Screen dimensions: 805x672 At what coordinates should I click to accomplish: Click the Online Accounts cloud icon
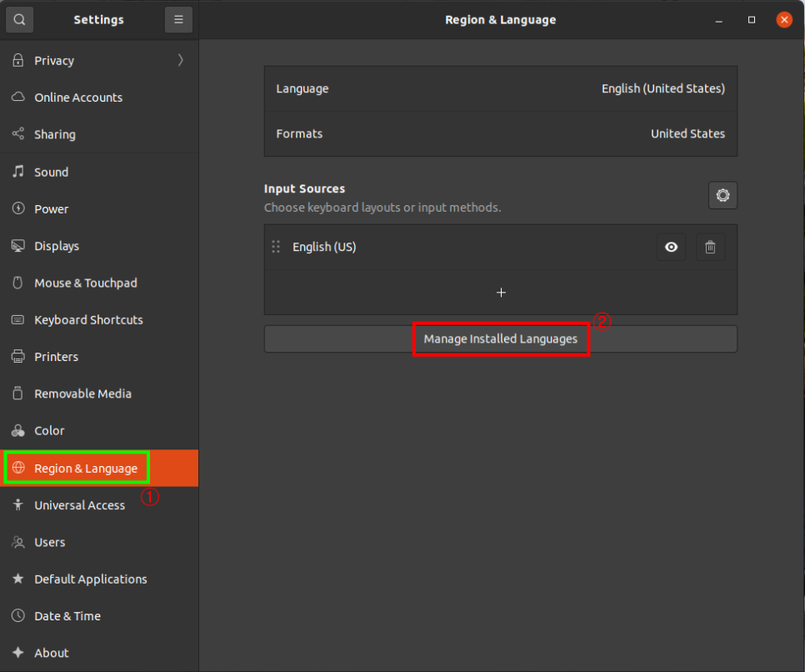[18, 97]
